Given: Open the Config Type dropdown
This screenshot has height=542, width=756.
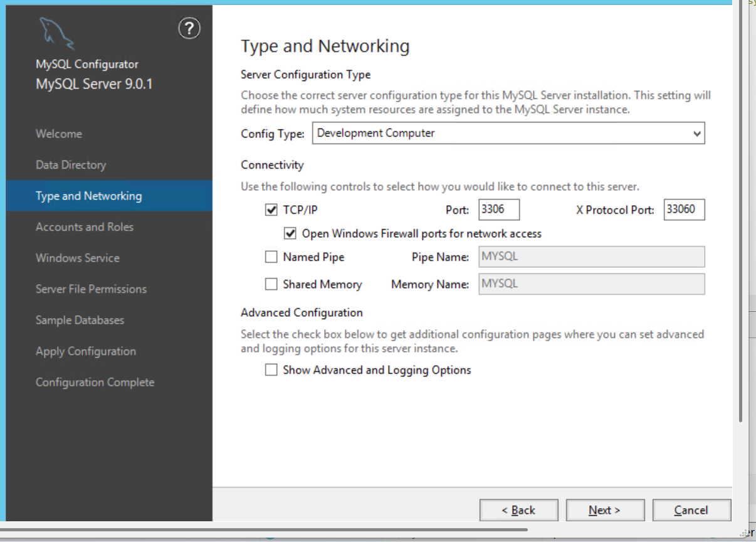Looking at the screenshot, I should point(508,133).
